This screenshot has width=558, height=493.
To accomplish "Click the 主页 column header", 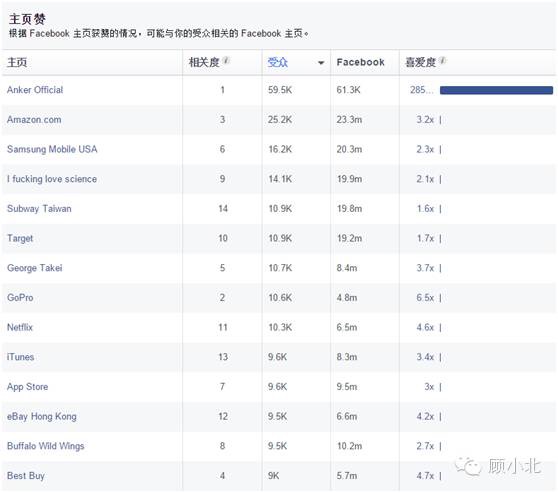I will [17, 62].
